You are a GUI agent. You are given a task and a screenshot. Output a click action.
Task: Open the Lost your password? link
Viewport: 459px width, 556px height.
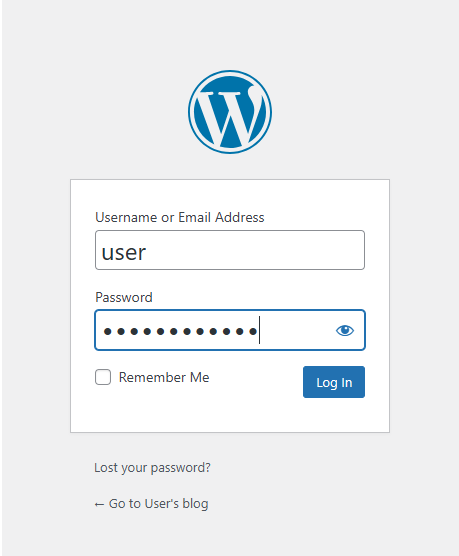(152, 467)
